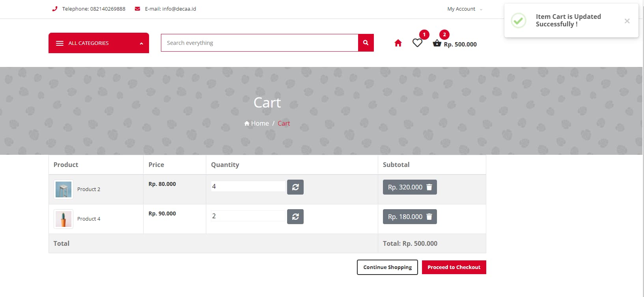Click the telephone icon in top bar
644x297 pixels.
[x=55, y=9]
